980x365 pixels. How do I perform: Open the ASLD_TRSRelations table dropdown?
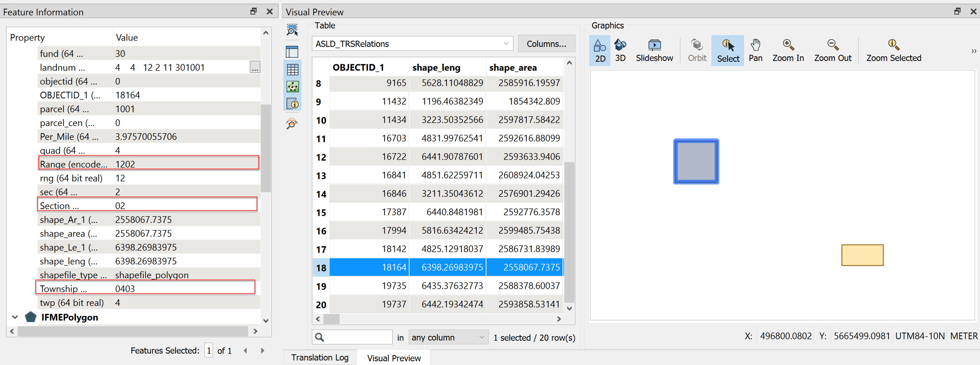click(412, 44)
